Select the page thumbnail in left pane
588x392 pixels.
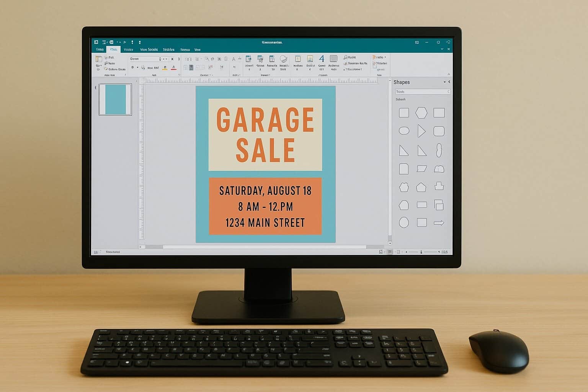(x=115, y=100)
